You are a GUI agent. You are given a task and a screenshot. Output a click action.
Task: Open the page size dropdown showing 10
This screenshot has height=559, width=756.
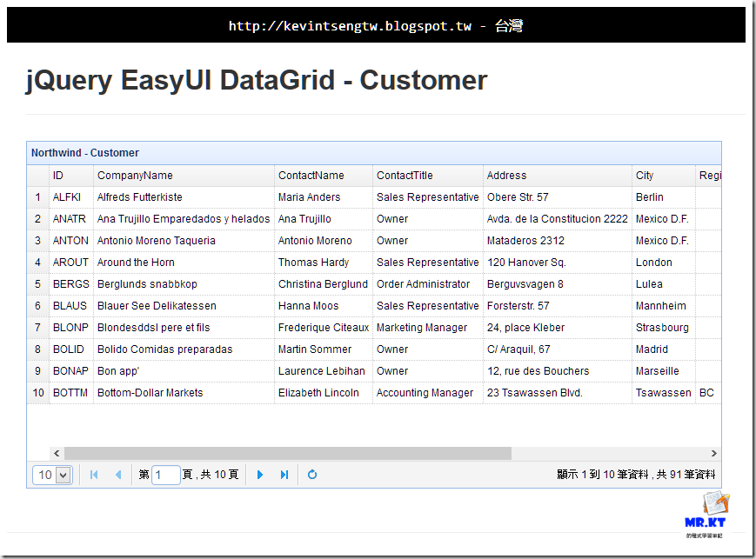[x=52, y=476]
